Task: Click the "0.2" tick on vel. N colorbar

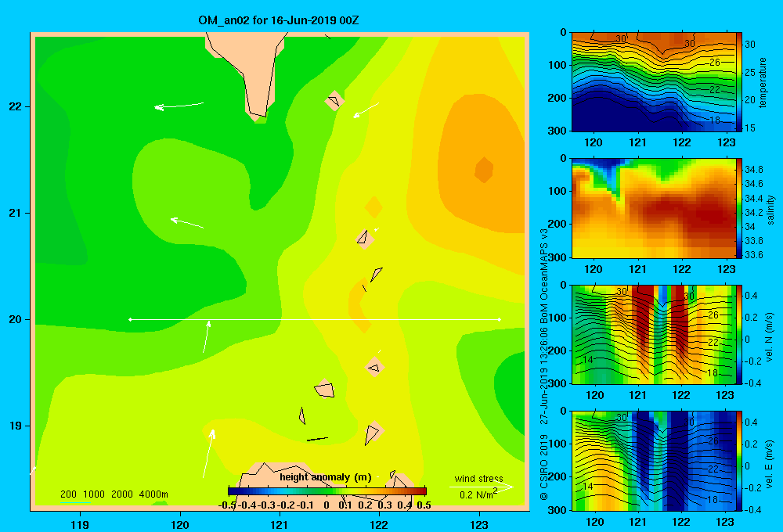Action: 752,318
